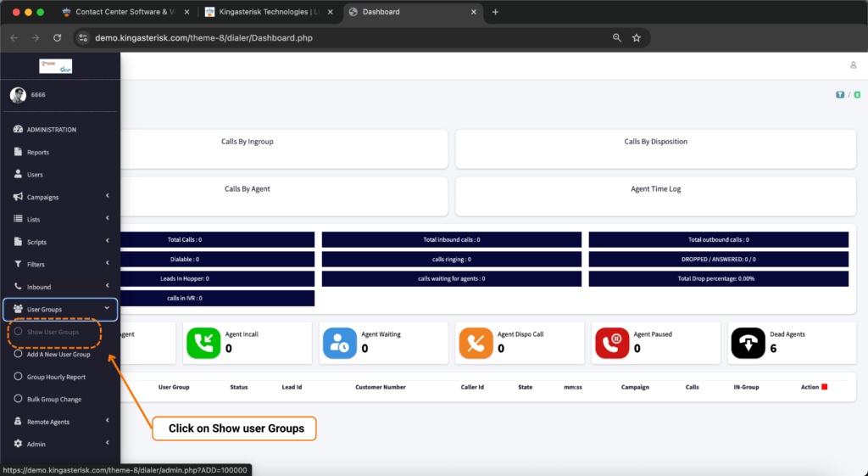868x476 pixels.
Task: Select the Show User Groups radio item
Action: tap(18, 332)
